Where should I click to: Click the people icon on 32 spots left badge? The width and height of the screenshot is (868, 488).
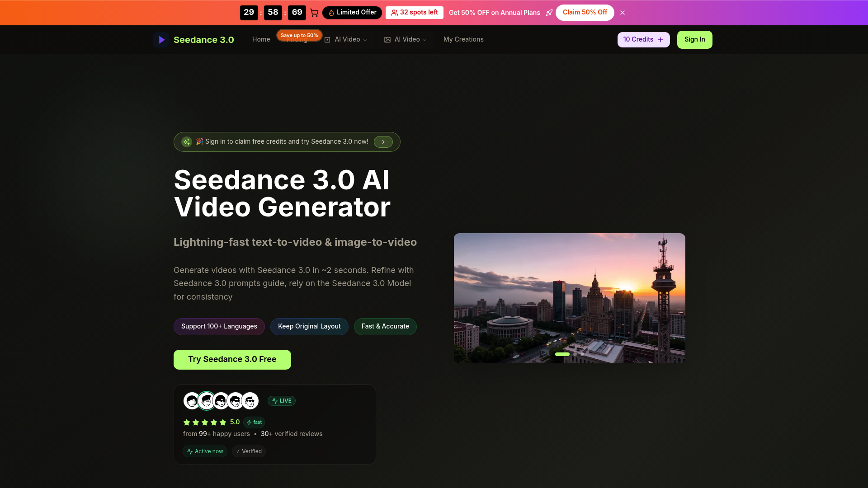click(394, 13)
